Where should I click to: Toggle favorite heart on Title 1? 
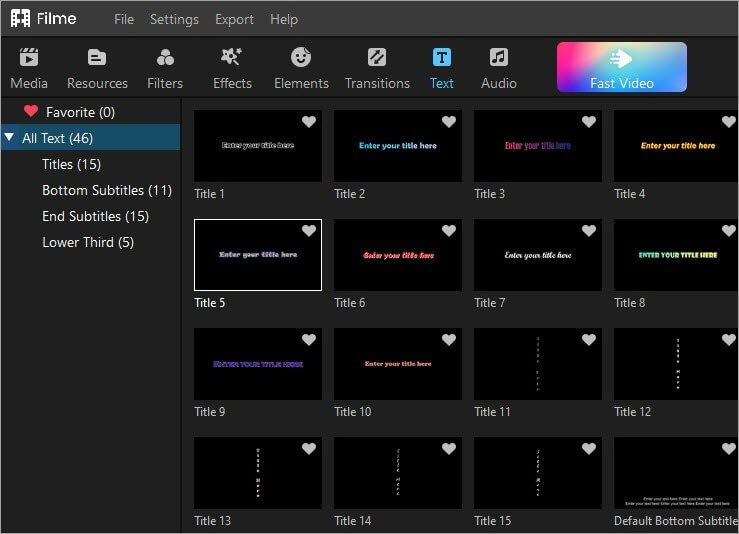pyautogui.click(x=309, y=122)
